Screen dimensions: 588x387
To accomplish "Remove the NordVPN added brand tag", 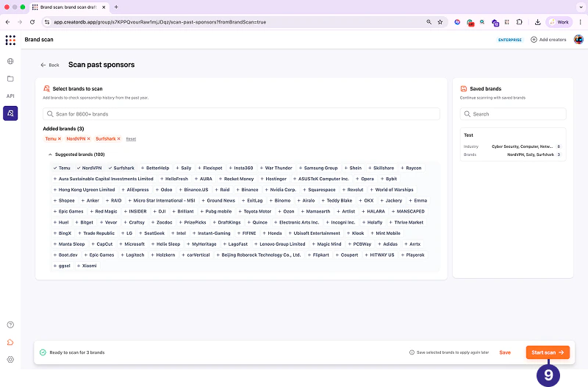I will (x=89, y=139).
